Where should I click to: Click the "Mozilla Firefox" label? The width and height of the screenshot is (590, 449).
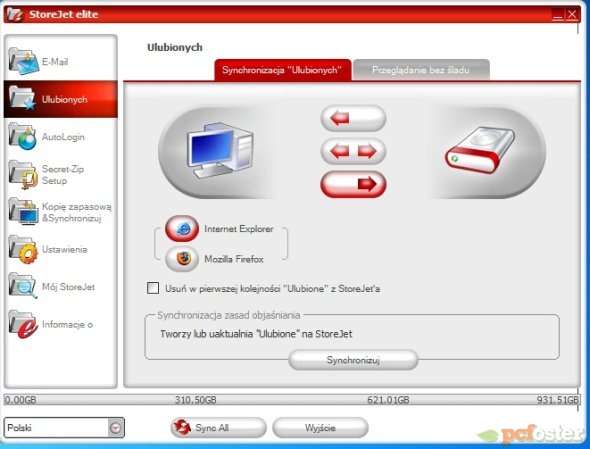[x=234, y=259]
